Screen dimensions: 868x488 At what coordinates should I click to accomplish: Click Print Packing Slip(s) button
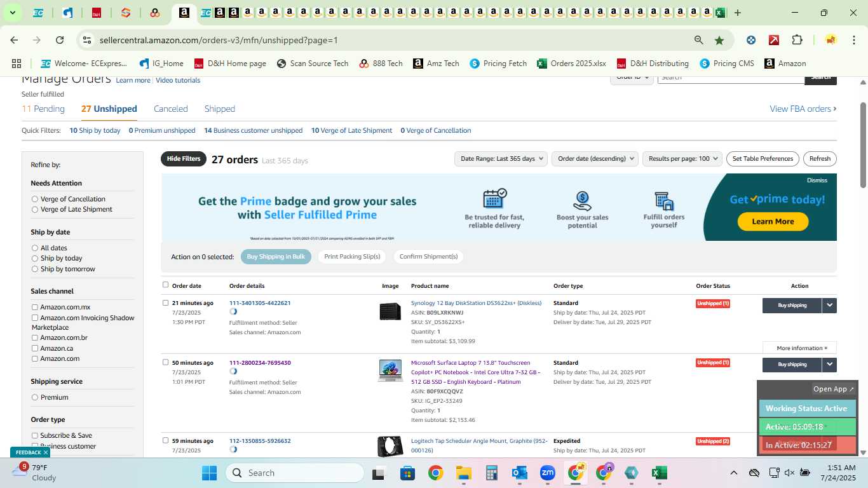point(352,257)
